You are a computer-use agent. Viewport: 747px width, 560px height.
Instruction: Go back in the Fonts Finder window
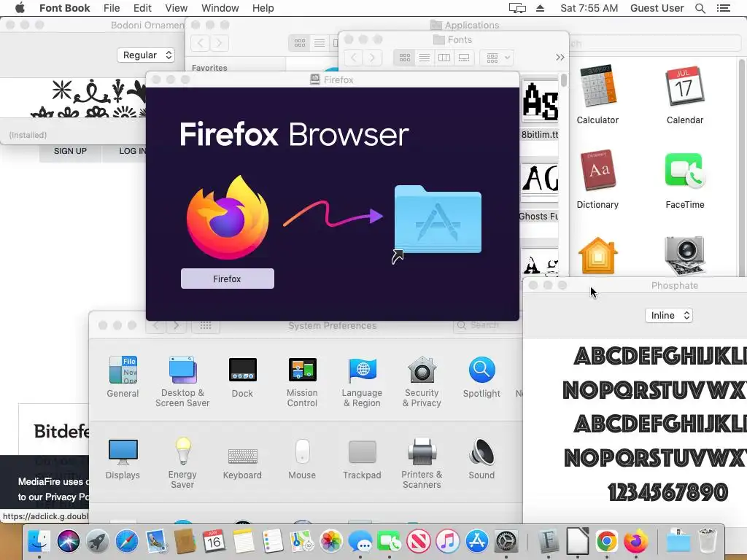(x=354, y=58)
